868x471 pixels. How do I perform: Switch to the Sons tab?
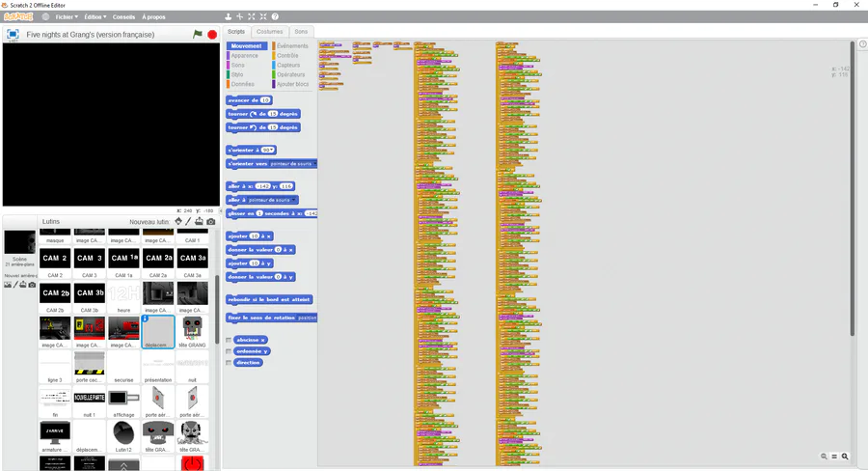[301, 32]
